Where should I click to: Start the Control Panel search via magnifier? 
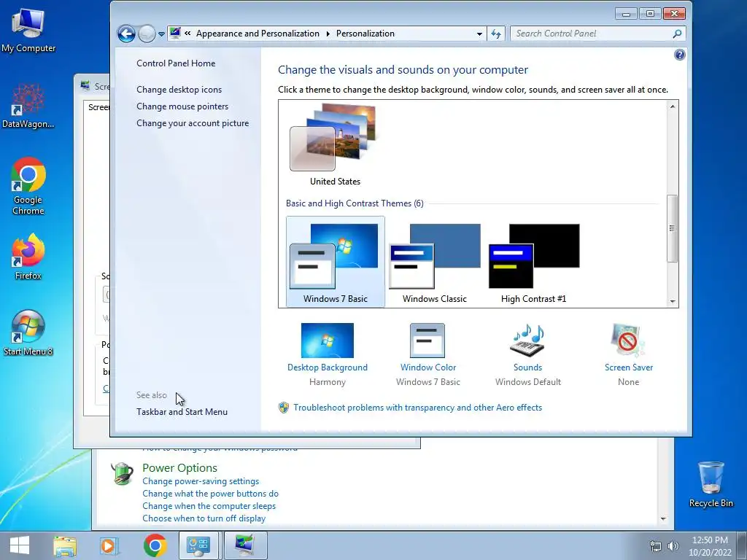point(677,34)
